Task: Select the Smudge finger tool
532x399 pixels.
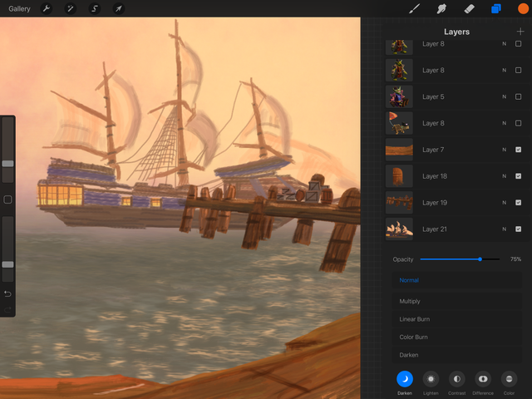Action: (x=441, y=8)
